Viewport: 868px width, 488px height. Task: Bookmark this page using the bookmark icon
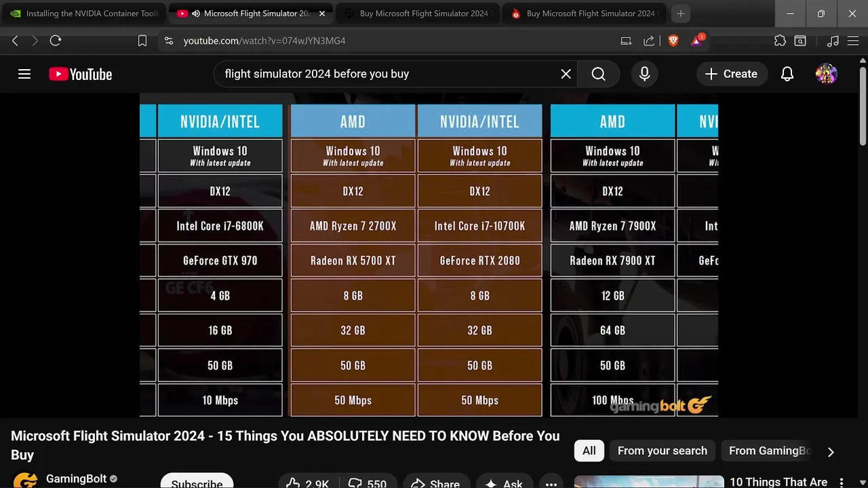click(142, 41)
